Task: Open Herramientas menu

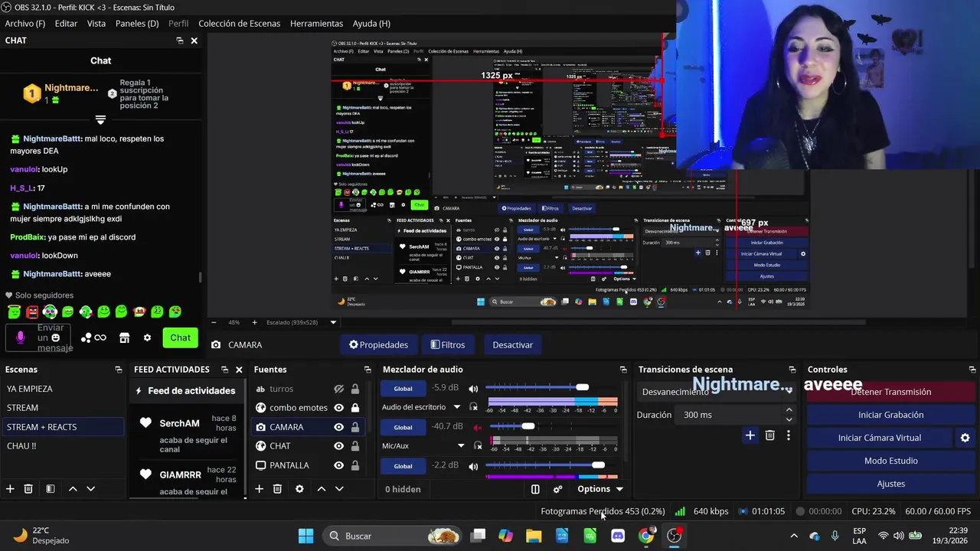Action: 316,24
